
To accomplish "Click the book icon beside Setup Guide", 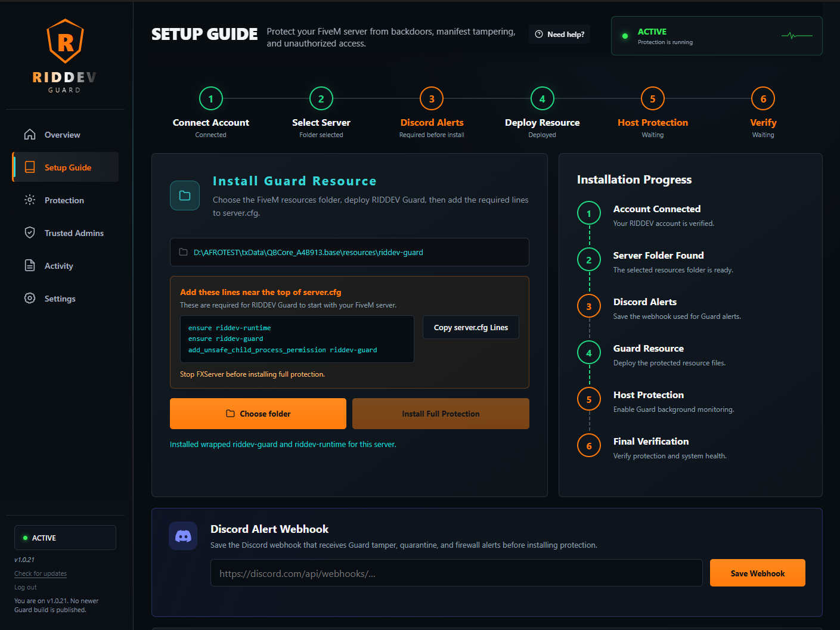I will pyautogui.click(x=30, y=167).
